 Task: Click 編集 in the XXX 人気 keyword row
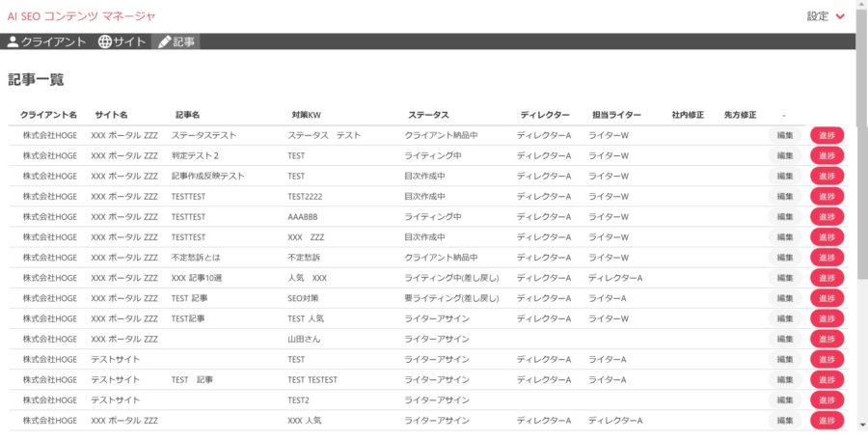(785, 421)
